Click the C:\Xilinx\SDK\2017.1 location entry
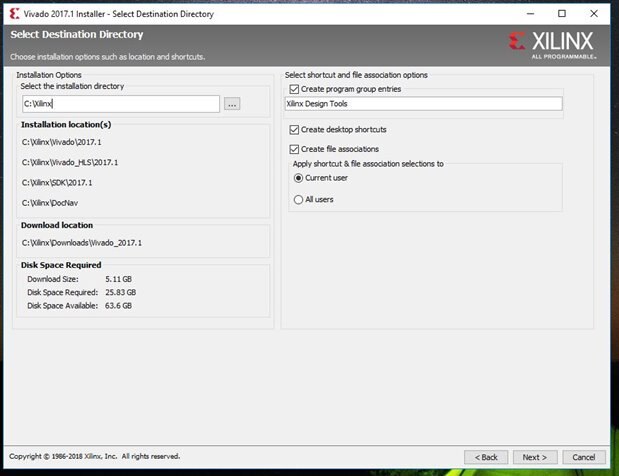619x476 pixels. (57, 183)
